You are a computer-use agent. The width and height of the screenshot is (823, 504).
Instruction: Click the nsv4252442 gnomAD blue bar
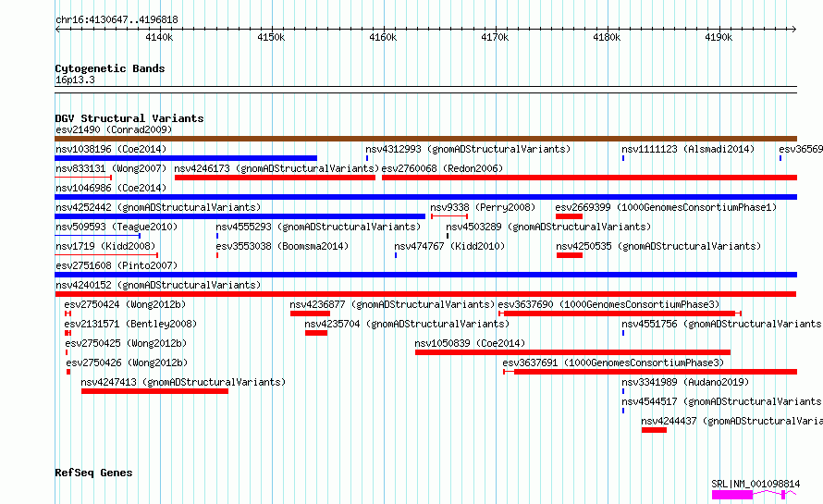240,216
